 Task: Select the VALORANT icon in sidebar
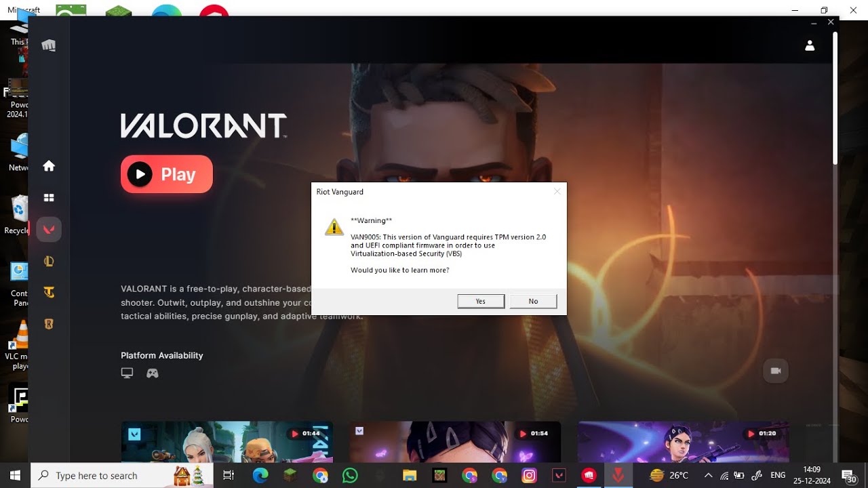49,230
